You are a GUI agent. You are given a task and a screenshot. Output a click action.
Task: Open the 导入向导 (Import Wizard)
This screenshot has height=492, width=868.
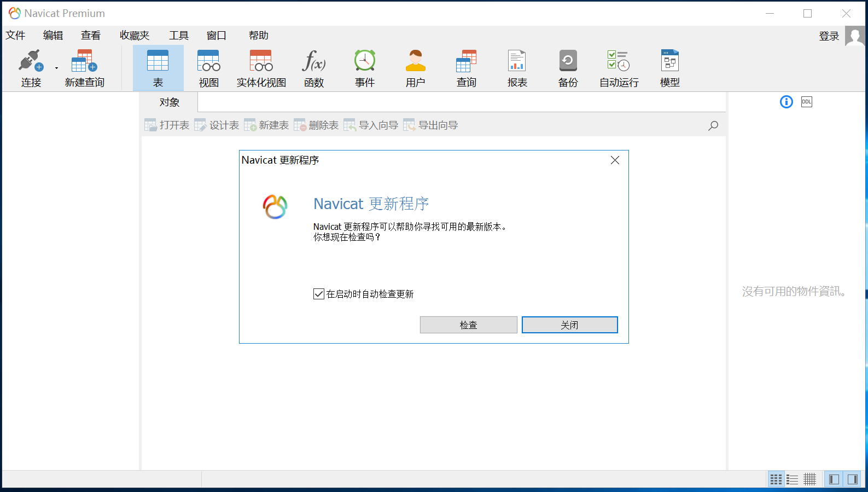click(x=371, y=125)
